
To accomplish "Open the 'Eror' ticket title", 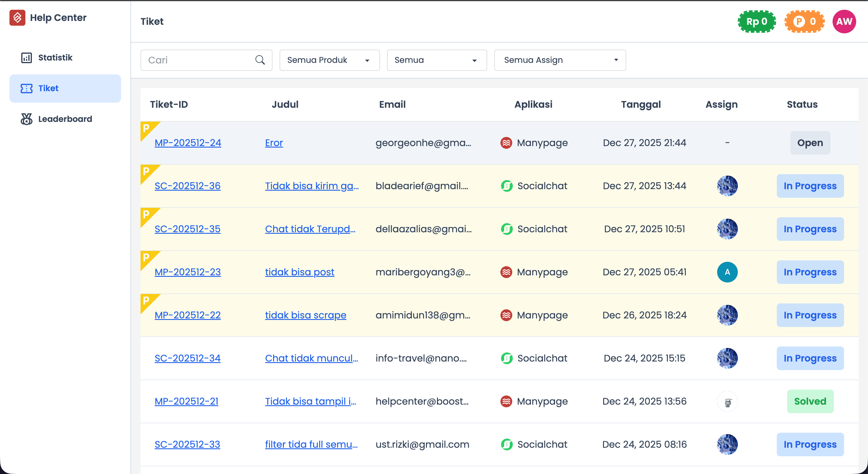I will click(x=274, y=143).
